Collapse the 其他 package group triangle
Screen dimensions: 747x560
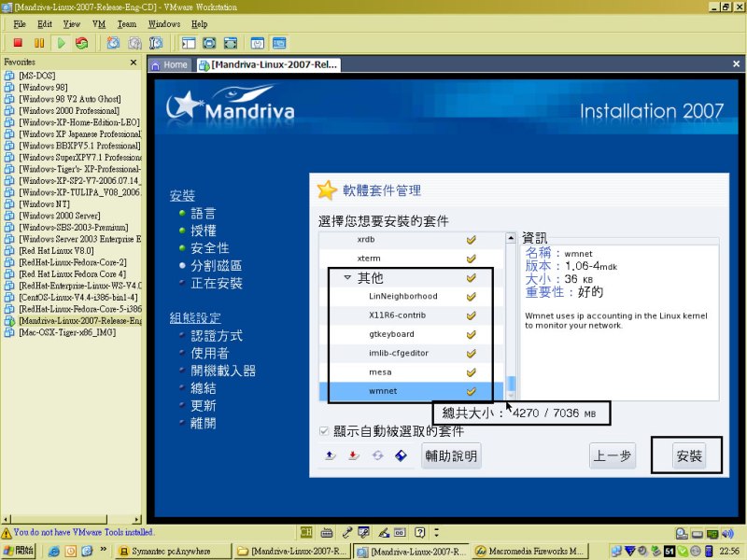347,277
